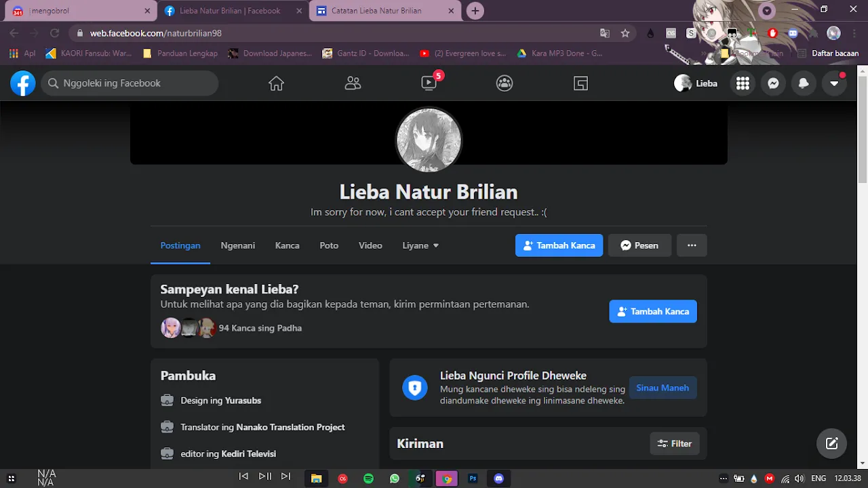Open the Chrome profile avatar icon

click(834, 33)
